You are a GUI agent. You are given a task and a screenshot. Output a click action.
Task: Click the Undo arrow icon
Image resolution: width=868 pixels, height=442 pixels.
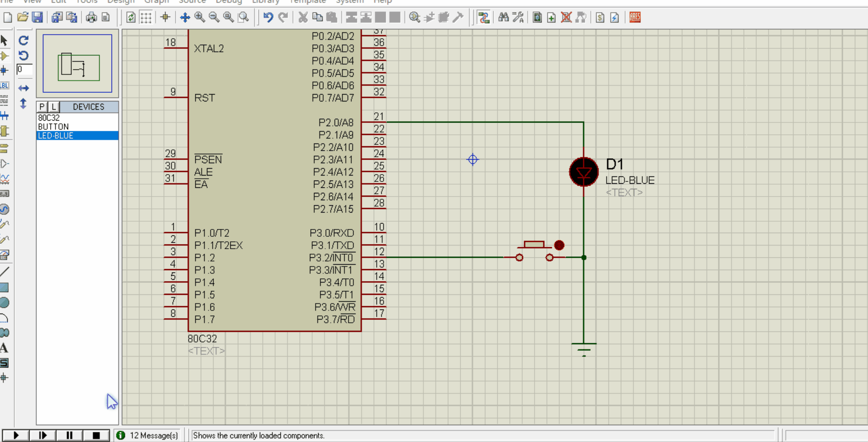(x=268, y=17)
